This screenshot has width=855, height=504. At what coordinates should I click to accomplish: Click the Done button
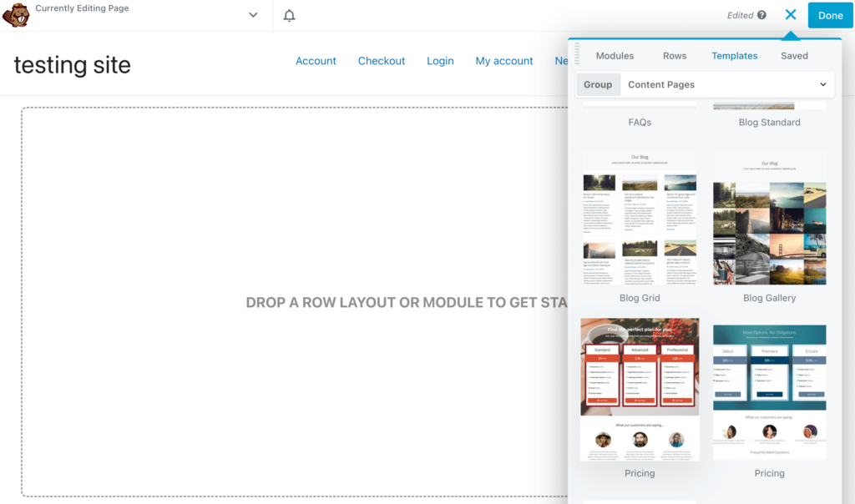tap(830, 15)
